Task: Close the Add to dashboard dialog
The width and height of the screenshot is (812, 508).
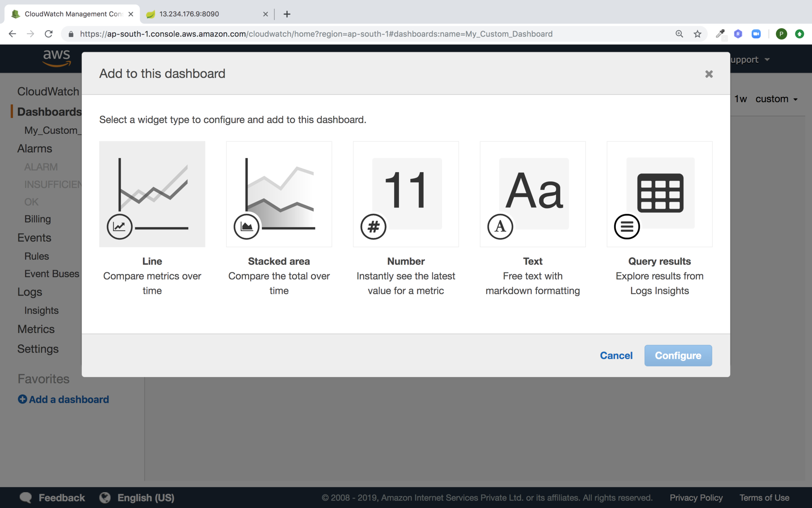Action: (x=709, y=74)
